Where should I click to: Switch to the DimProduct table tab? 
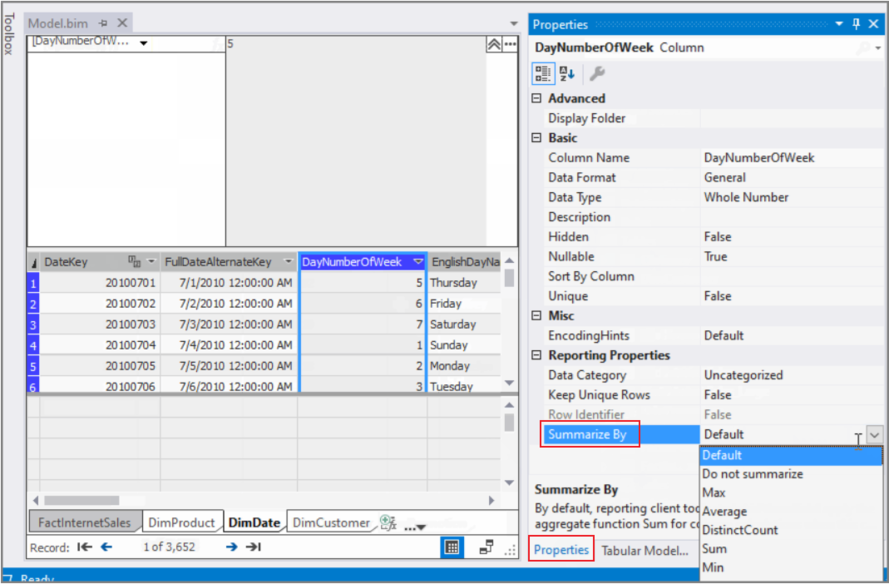[x=182, y=521]
